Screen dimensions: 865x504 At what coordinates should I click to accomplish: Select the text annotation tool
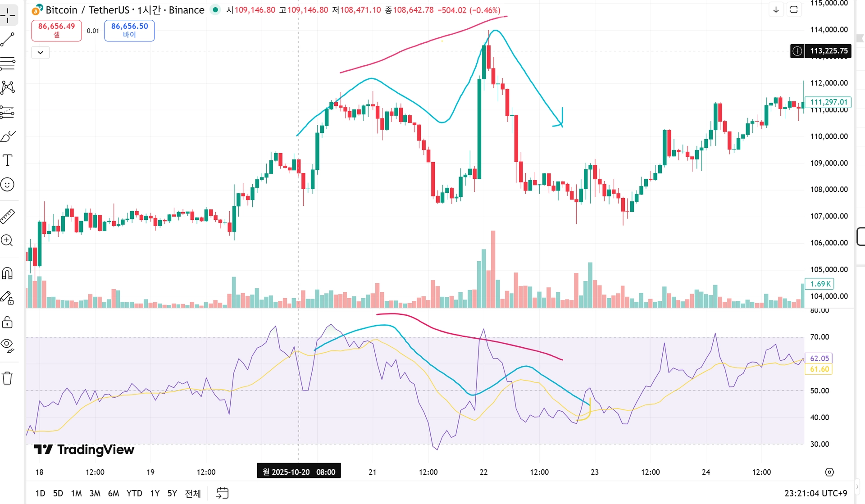(8, 160)
